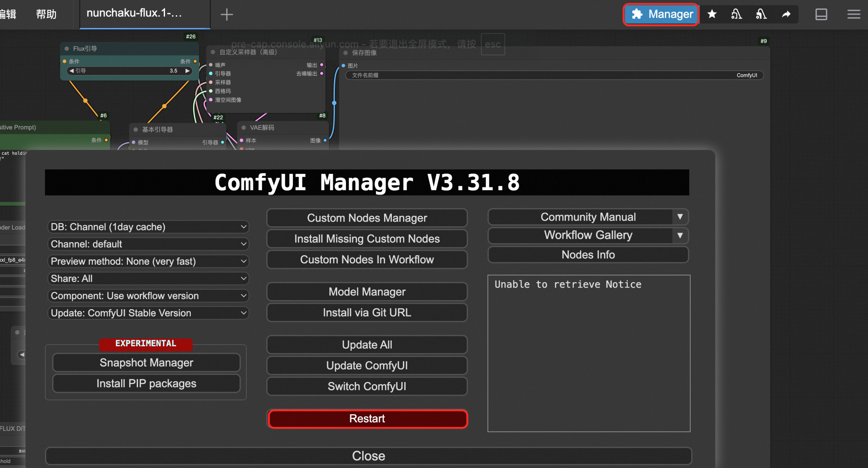The height and width of the screenshot is (468, 868).
Task: Open Component: Use workflow version dropdown
Action: [148, 296]
